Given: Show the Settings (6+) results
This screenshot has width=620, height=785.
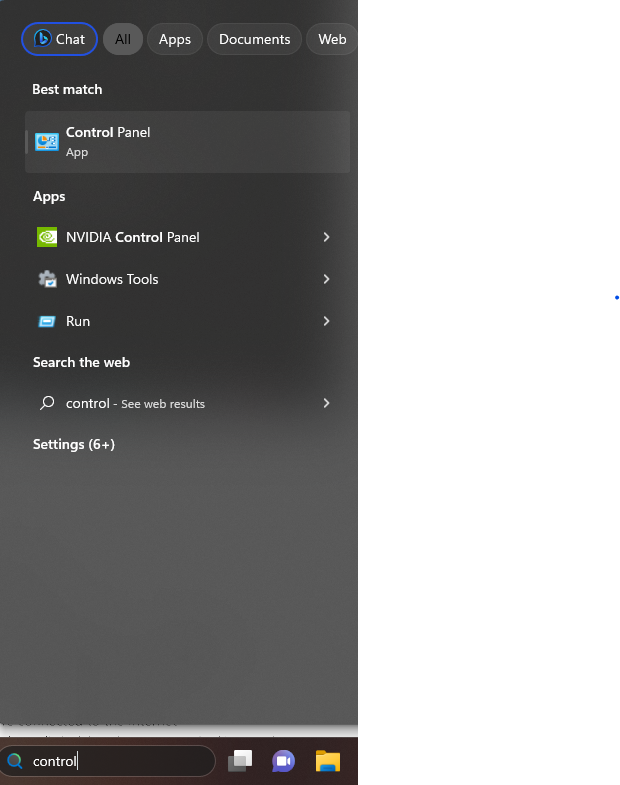Looking at the screenshot, I should (x=74, y=444).
